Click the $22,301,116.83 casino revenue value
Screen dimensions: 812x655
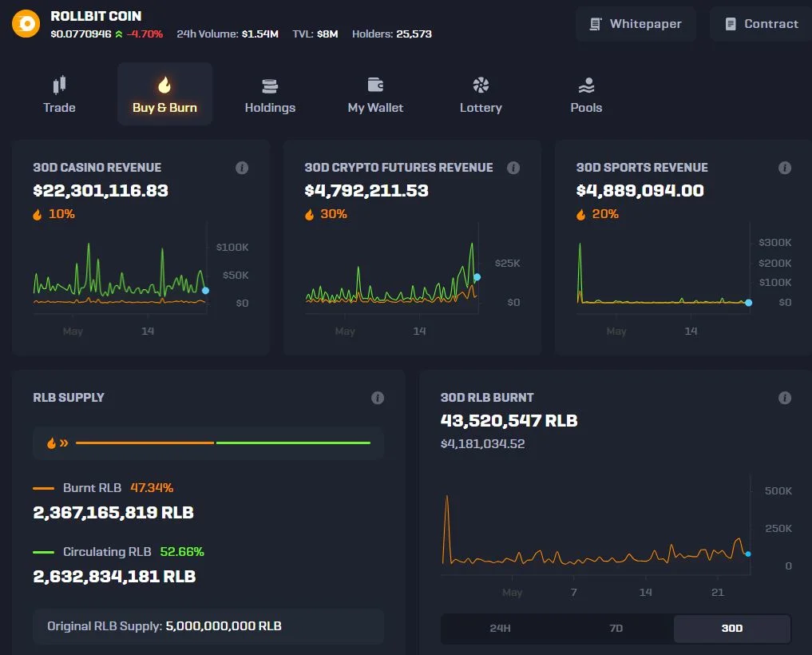(101, 191)
